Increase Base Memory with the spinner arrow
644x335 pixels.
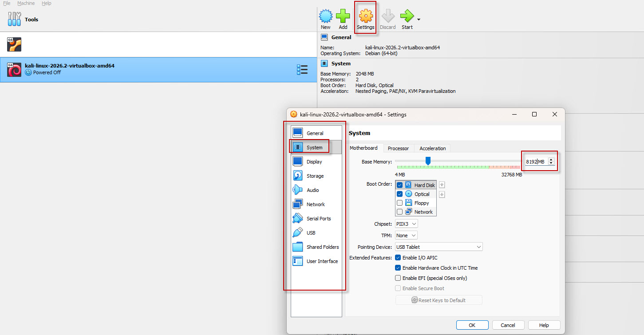[551, 160]
